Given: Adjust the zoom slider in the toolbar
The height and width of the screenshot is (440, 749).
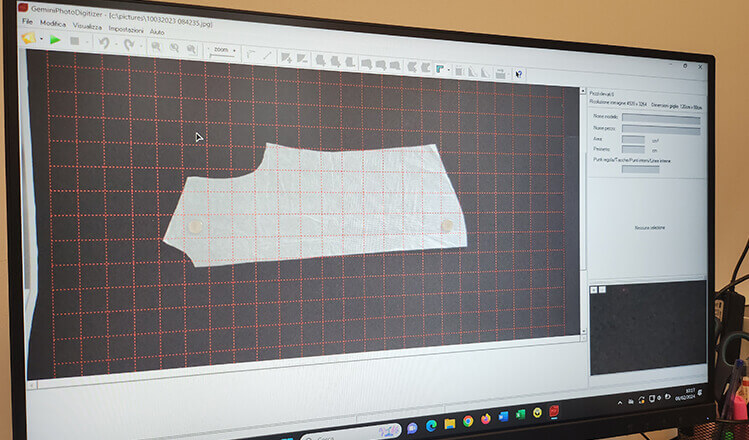Looking at the screenshot, I should point(221,53).
